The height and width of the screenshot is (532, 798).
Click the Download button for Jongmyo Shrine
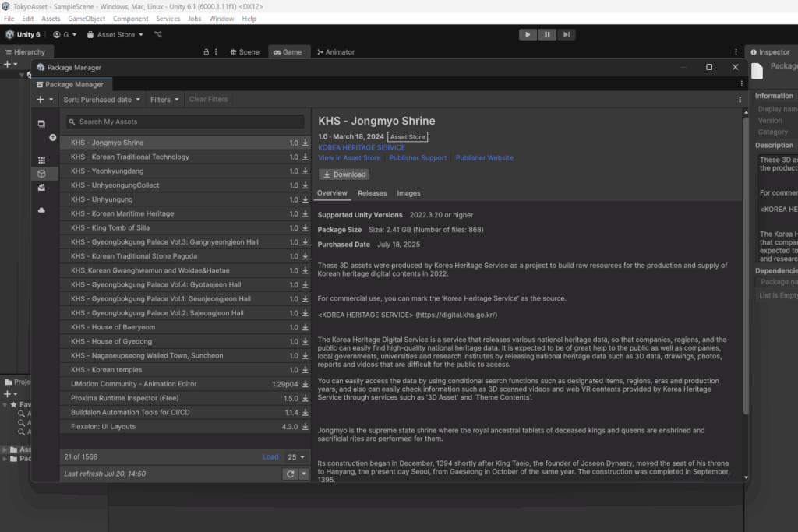coord(344,174)
